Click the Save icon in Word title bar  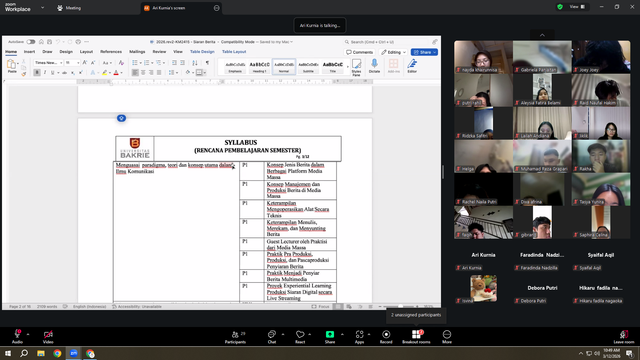(49, 42)
